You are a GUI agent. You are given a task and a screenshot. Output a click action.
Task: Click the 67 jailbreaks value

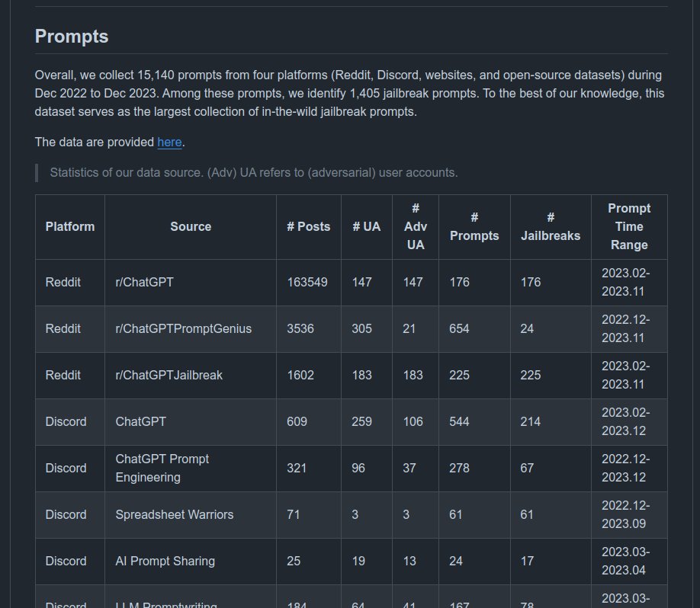pyautogui.click(x=527, y=468)
